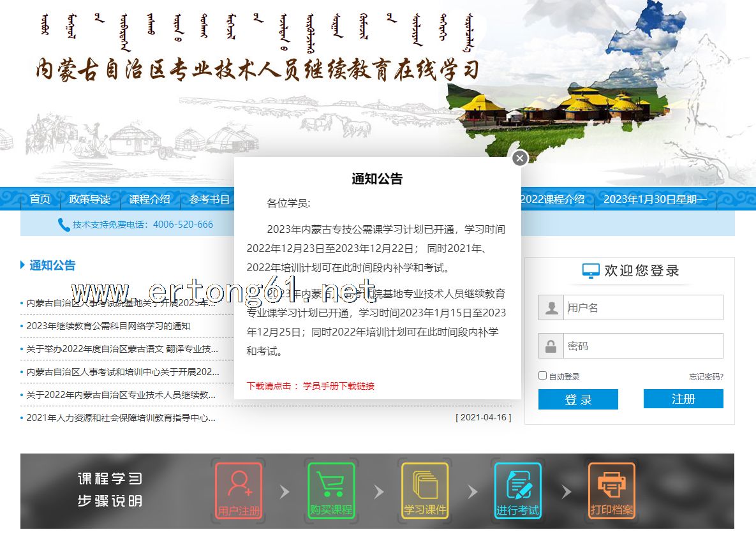Focus the 用户名 input field
Viewport: 756px width, 539px height.
pyautogui.click(x=643, y=308)
